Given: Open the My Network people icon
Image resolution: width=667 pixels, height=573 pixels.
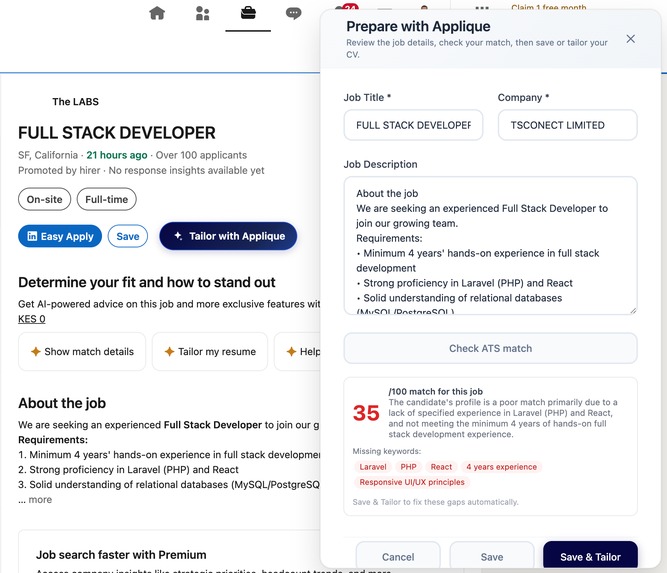Looking at the screenshot, I should tap(202, 13).
